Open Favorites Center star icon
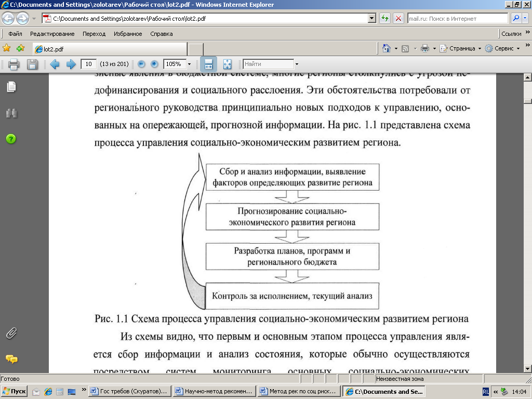Screen dimensions: 532x399 6,48
